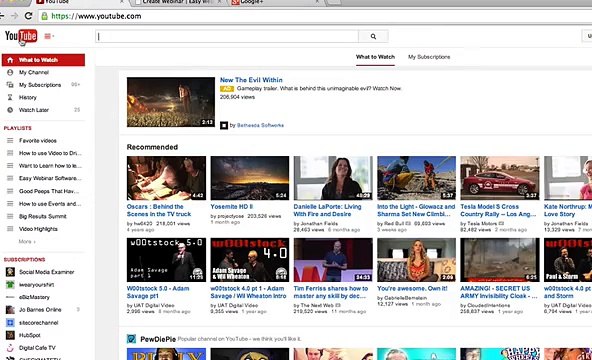This screenshot has width=592, height=360.
Task: Click Kate Northrup Love Story title
Action: (x=568, y=210)
